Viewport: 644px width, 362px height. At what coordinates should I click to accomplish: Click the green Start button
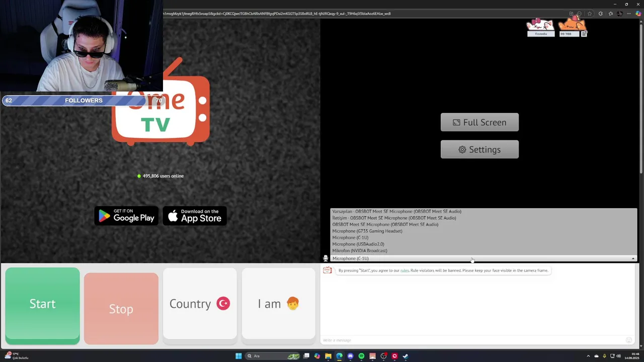(42, 306)
